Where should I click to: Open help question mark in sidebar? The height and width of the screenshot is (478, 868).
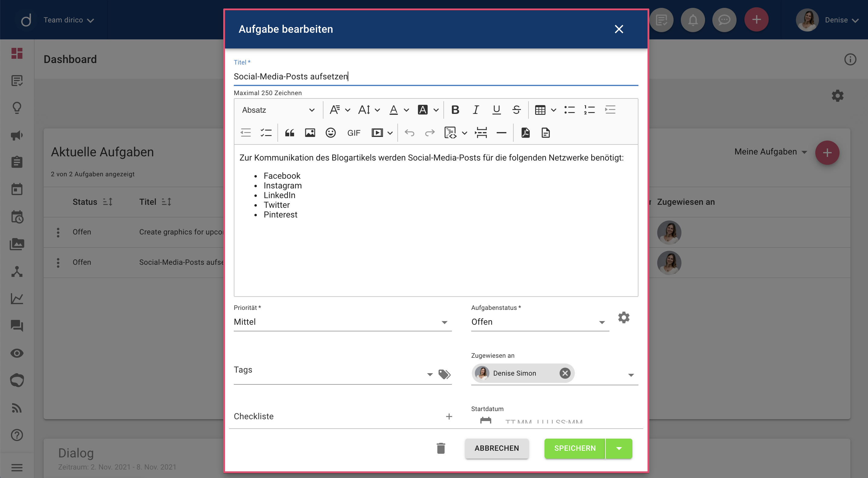tap(17, 435)
